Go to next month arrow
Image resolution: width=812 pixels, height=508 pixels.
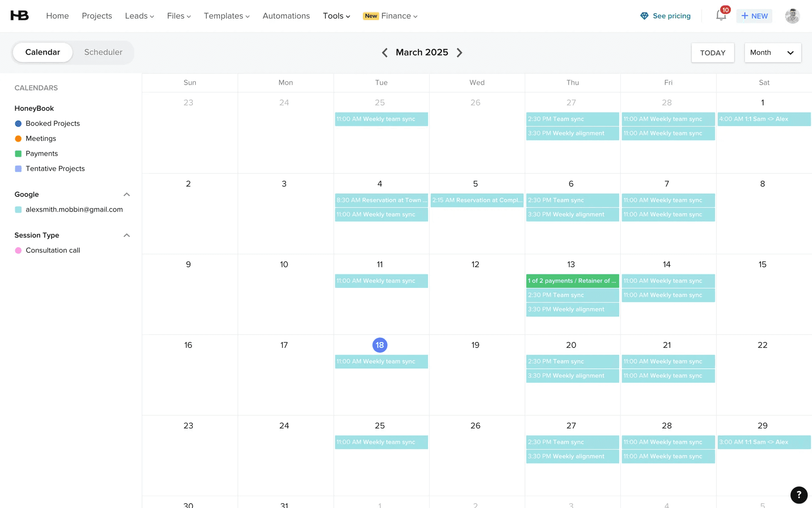[x=459, y=52]
